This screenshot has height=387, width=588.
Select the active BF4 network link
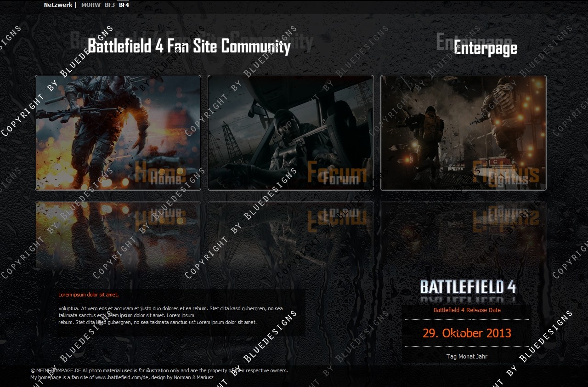click(124, 5)
